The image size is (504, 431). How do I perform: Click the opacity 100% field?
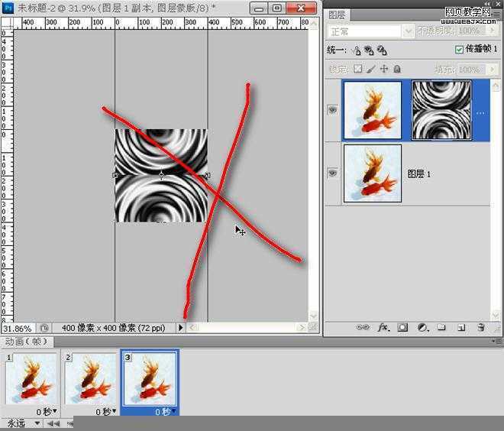tap(471, 31)
